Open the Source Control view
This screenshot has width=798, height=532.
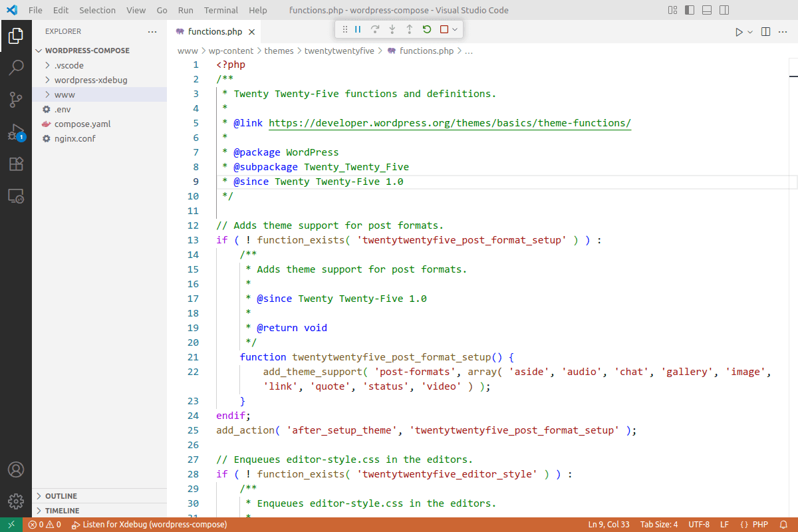pyautogui.click(x=16, y=100)
